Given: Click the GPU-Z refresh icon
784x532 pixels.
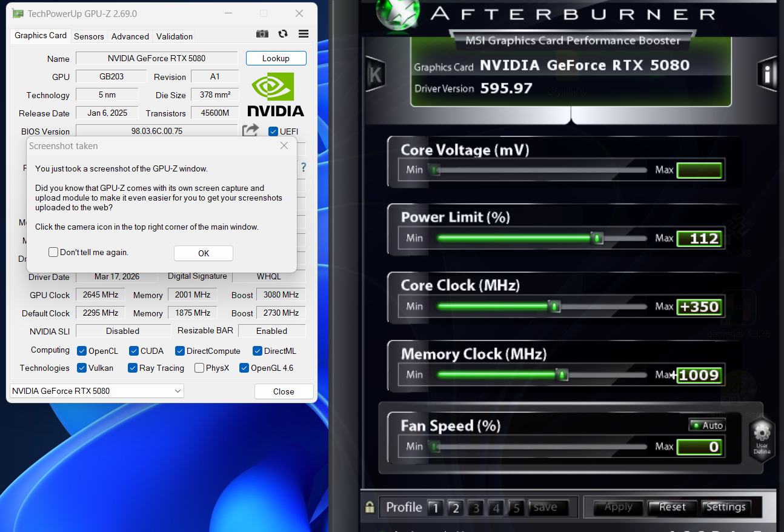Looking at the screenshot, I should [x=283, y=35].
